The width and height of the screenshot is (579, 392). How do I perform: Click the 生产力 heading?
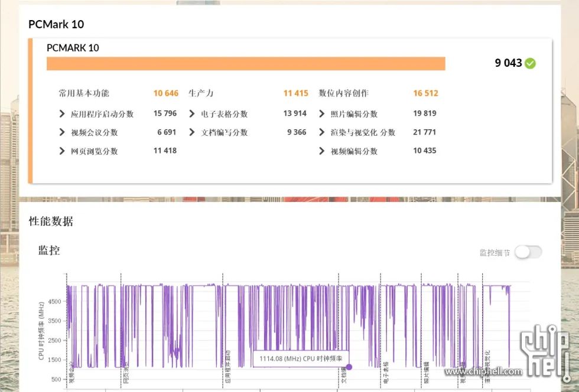(x=201, y=93)
